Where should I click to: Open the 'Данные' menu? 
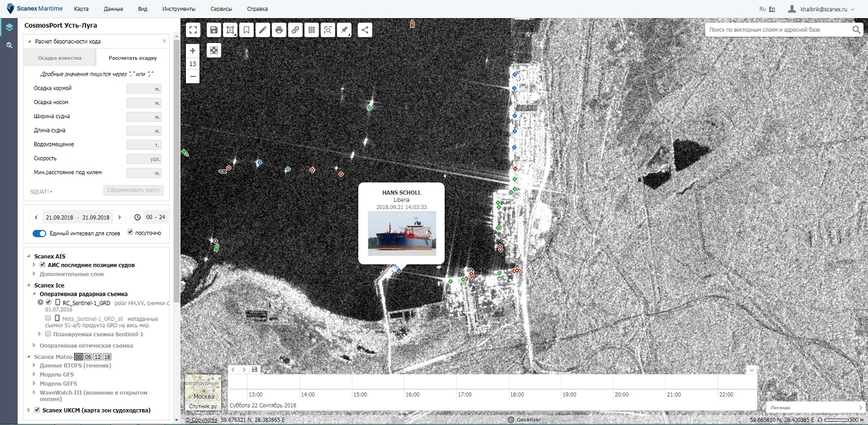114,9
